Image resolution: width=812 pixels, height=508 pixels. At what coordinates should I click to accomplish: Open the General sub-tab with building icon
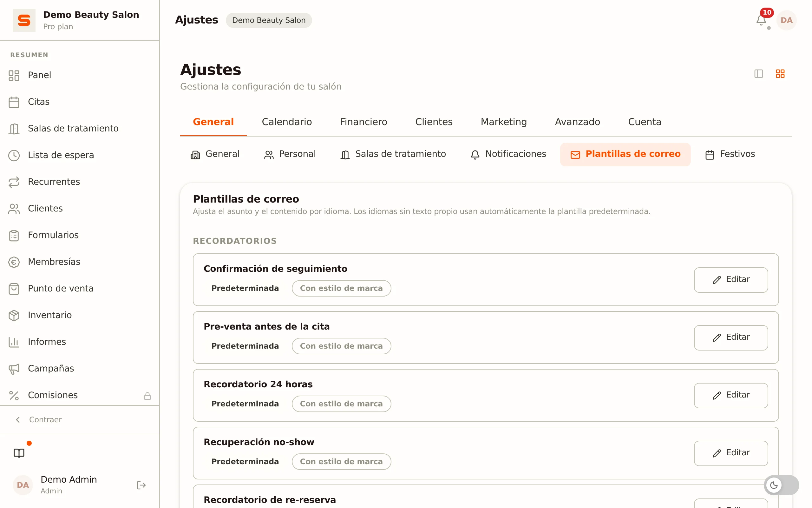(x=215, y=154)
